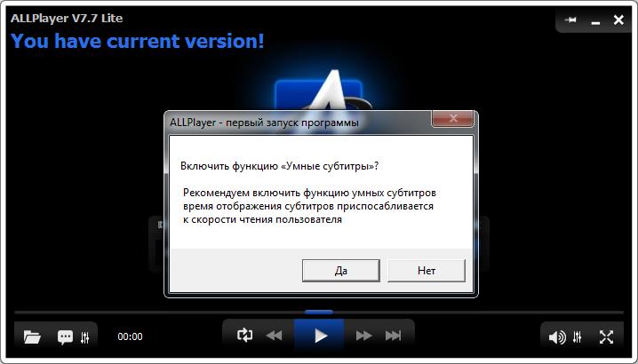Click the ALLPlayer logo in the video area
The width and height of the screenshot is (638, 364).
pyautogui.click(x=319, y=90)
